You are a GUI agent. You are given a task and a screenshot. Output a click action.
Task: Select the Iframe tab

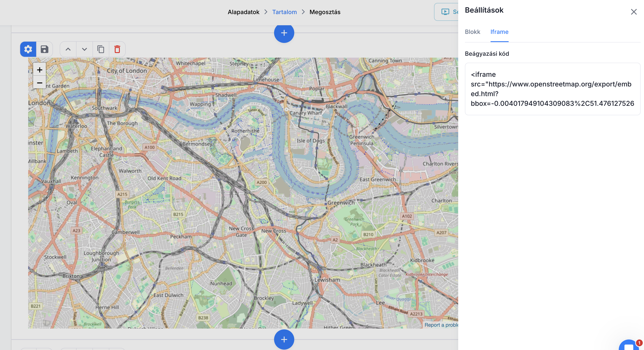pyautogui.click(x=499, y=32)
